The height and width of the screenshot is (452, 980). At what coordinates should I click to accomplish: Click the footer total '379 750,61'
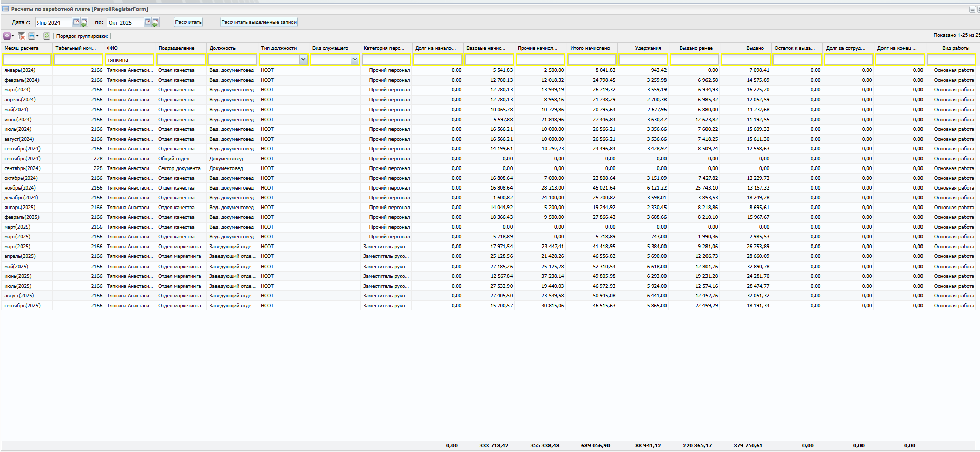(x=748, y=446)
